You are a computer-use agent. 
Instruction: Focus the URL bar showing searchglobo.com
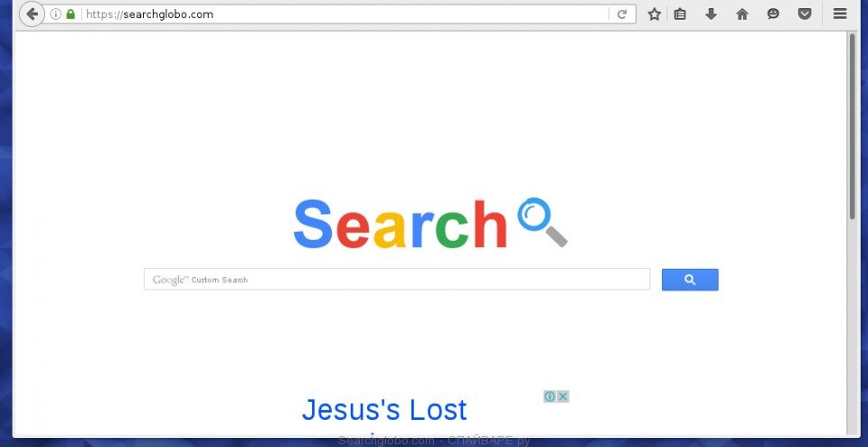344,14
